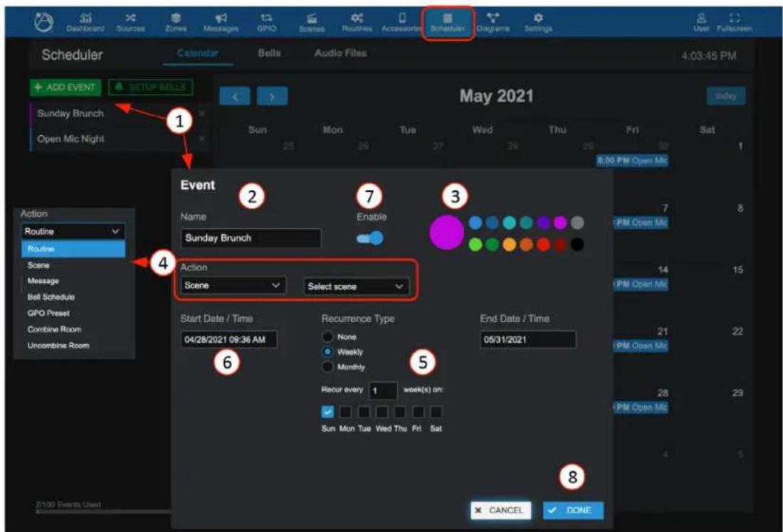Open the Settings gear page

pos(538,23)
